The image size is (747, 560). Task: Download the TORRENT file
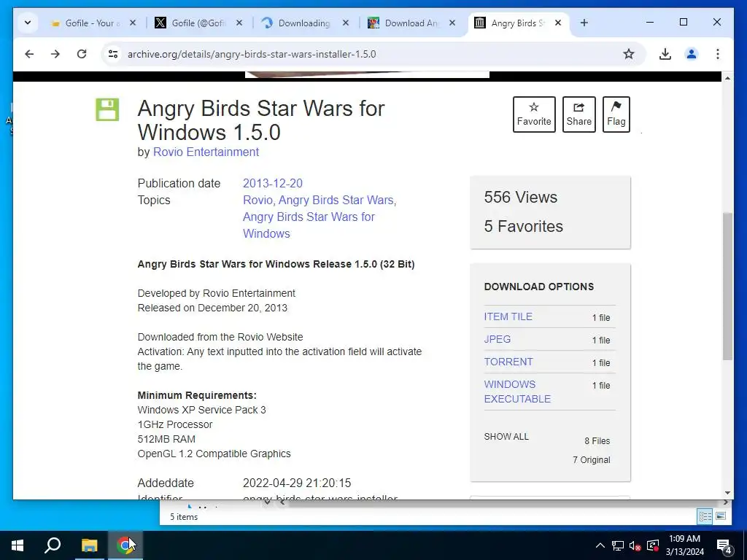coord(508,362)
